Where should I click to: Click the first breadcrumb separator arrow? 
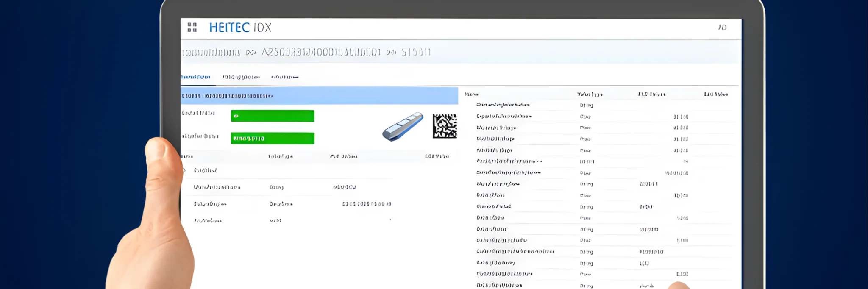(x=251, y=53)
